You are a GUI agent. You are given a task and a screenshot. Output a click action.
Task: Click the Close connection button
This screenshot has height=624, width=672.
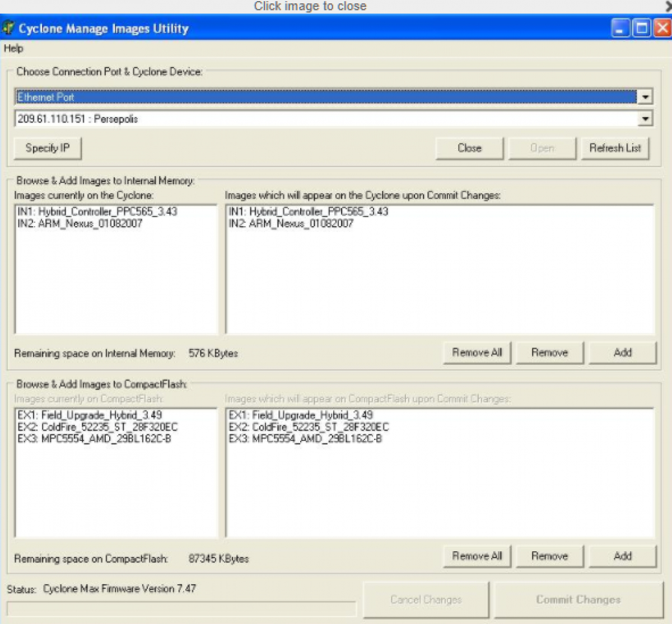pos(469,148)
